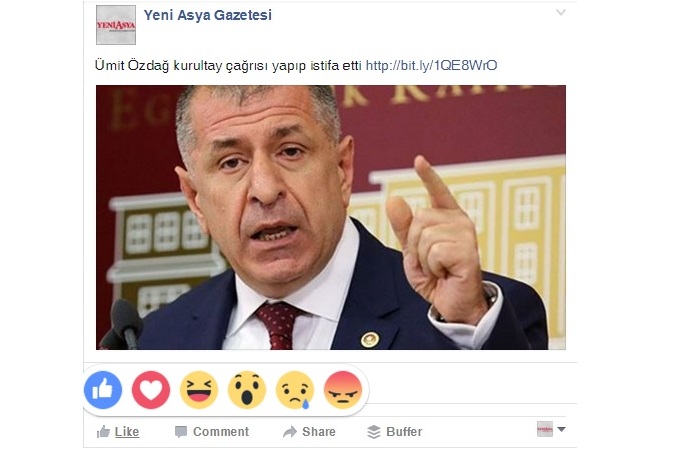
Task: Open the bit.ly link in the post
Action: (x=431, y=65)
